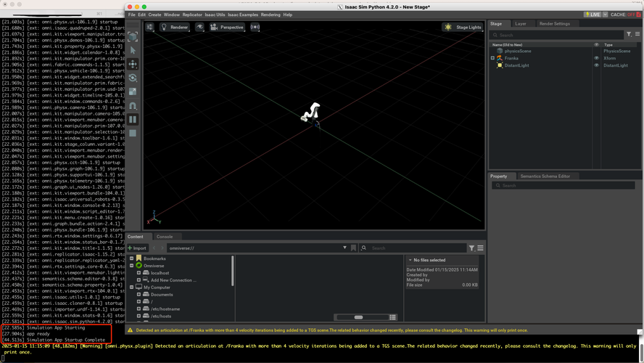Collapse the Omniverse tree node
644x363 pixels.
pos(132,266)
